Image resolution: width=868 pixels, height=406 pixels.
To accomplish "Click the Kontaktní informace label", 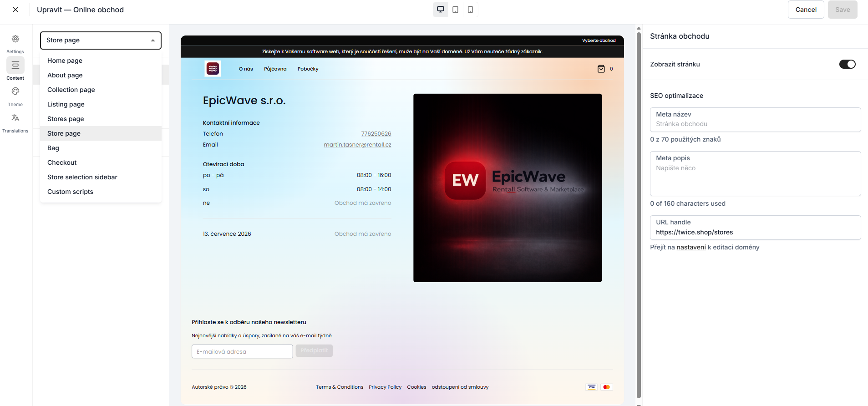I will click(231, 123).
